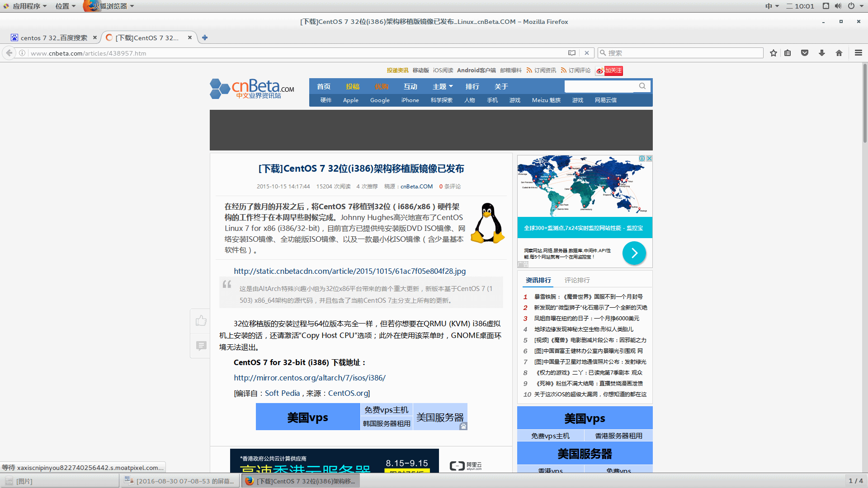Click cnBeta site search magnifier icon
Screen dimensions: 868x488
642,86
